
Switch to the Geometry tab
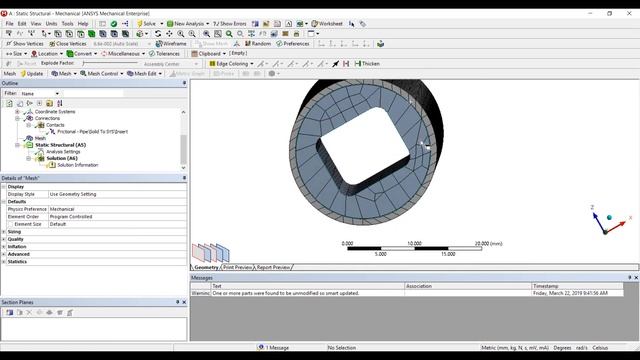click(206, 267)
